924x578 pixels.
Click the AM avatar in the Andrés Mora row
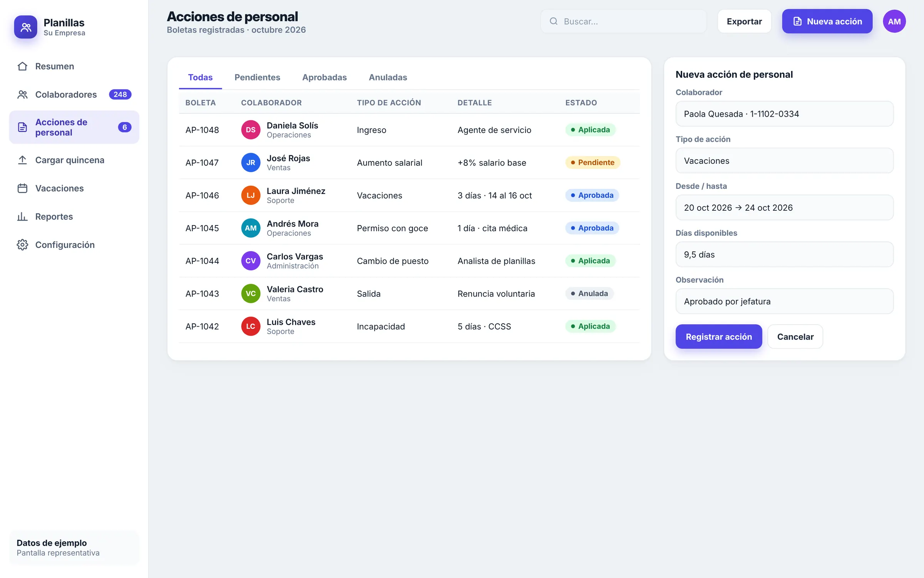tap(251, 228)
